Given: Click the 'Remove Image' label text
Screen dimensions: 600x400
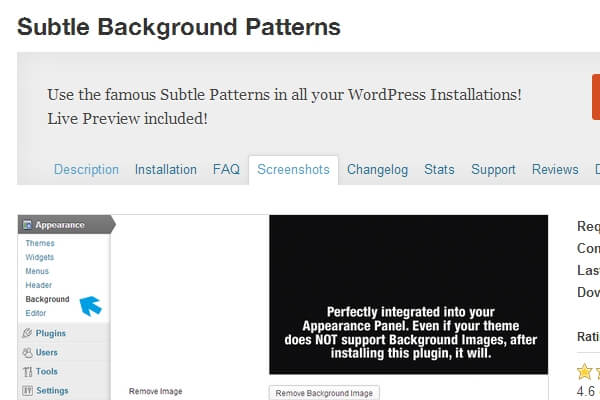Looking at the screenshot, I should pos(155,391).
